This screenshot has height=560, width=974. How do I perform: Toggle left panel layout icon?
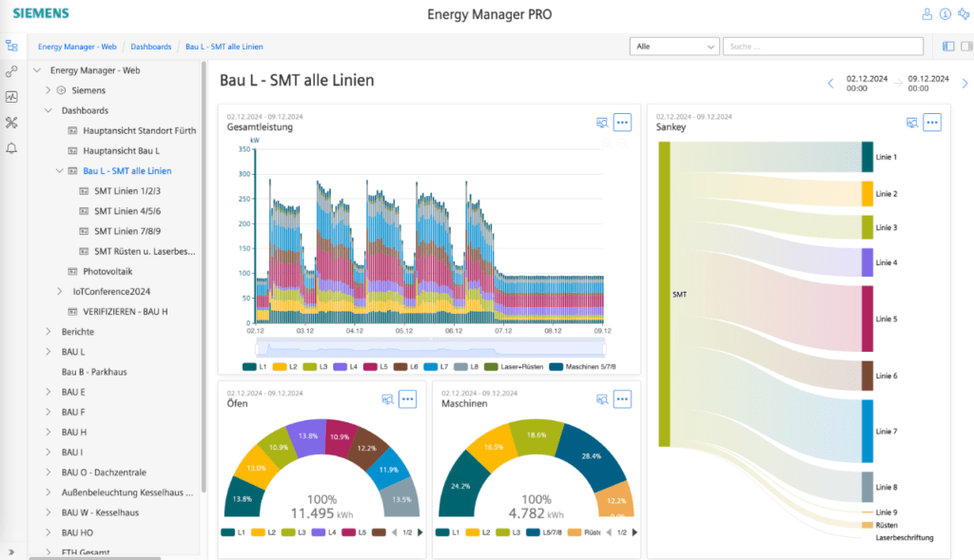948,46
